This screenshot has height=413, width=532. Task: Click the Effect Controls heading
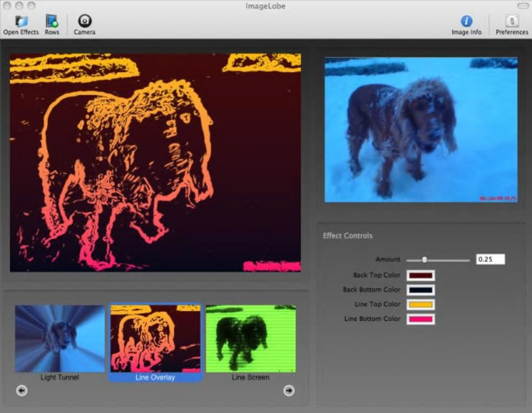(348, 235)
